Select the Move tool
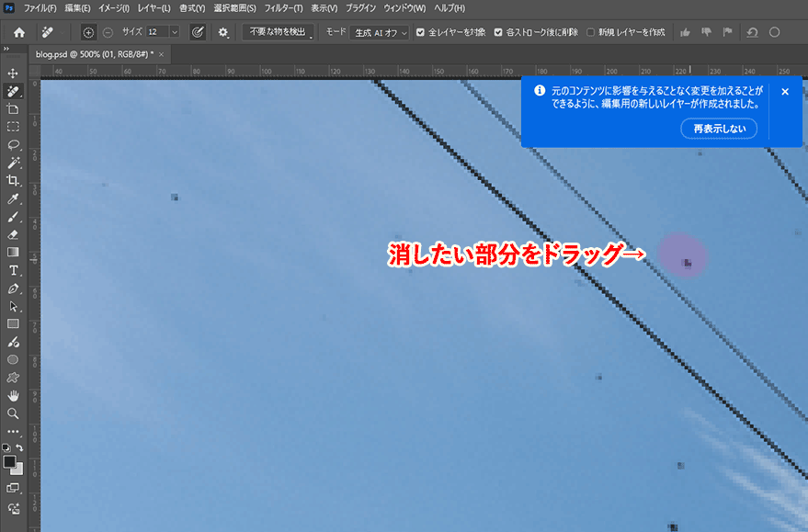Image resolution: width=808 pixels, height=532 pixels. [x=13, y=73]
